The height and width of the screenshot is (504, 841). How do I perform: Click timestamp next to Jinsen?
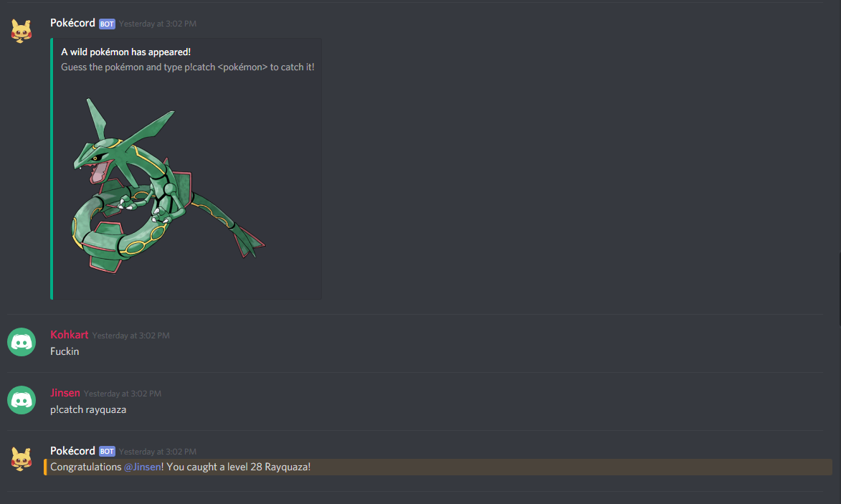(123, 394)
